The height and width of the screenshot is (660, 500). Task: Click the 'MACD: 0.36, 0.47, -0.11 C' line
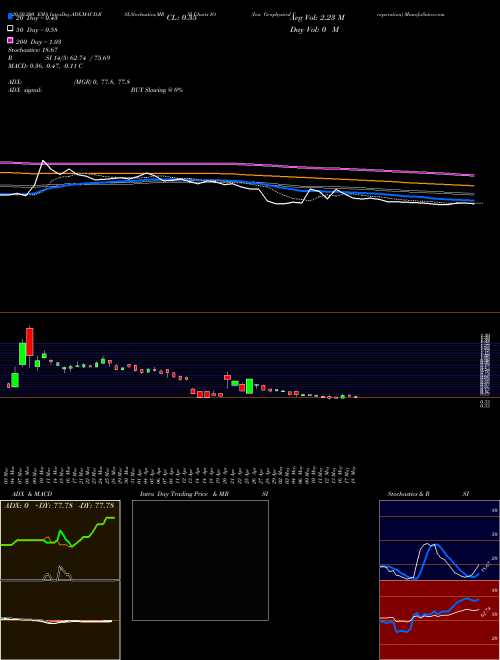[x=45, y=66]
